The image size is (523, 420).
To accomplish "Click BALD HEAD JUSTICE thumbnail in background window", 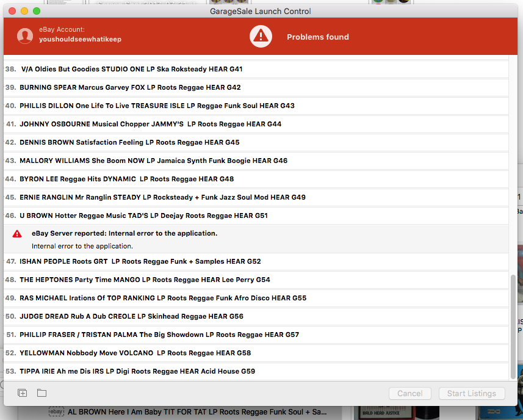I will coord(396,413).
